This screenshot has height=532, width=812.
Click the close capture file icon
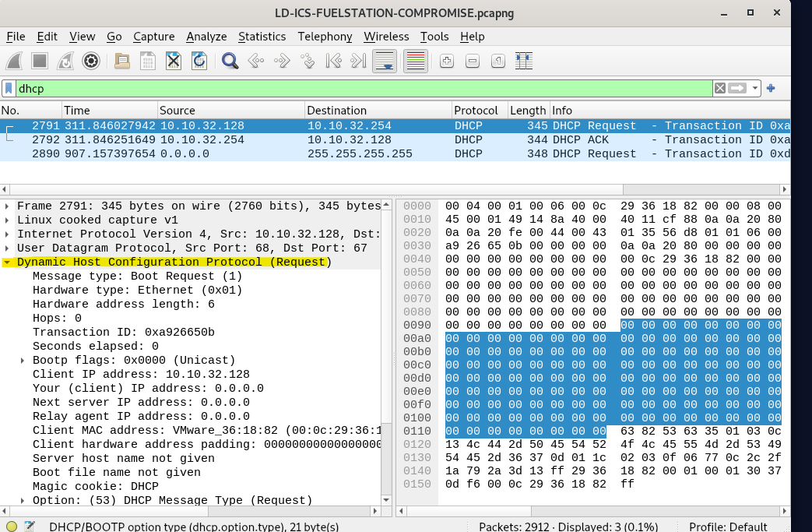(x=174, y=61)
